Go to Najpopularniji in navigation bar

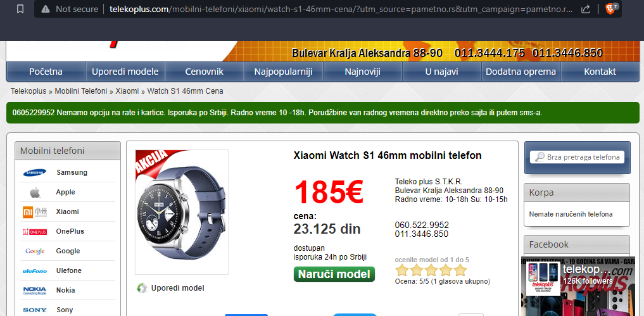pos(284,72)
